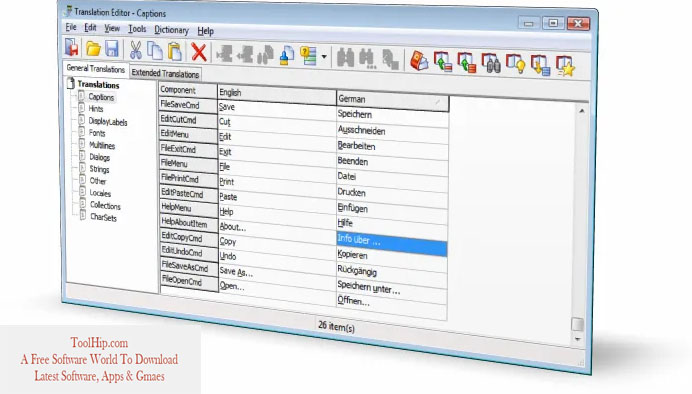The image size is (692, 394).
Task: Select CharSets in the tree
Action: (x=103, y=218)
